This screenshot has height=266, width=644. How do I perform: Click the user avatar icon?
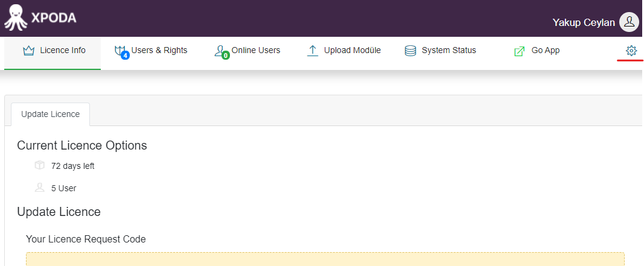coord(629,22)
